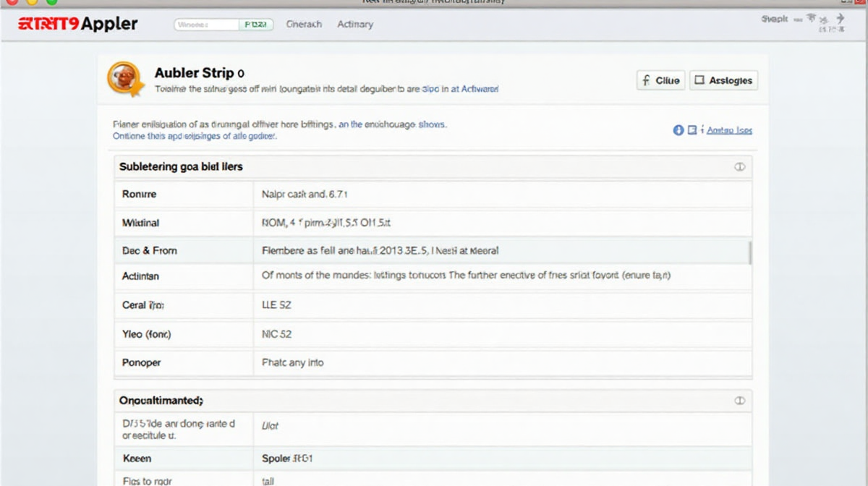Click the Actiward link in the description
Image resolution: width=868 pixels, height=486 pixels.
click(x=480, y=89)
